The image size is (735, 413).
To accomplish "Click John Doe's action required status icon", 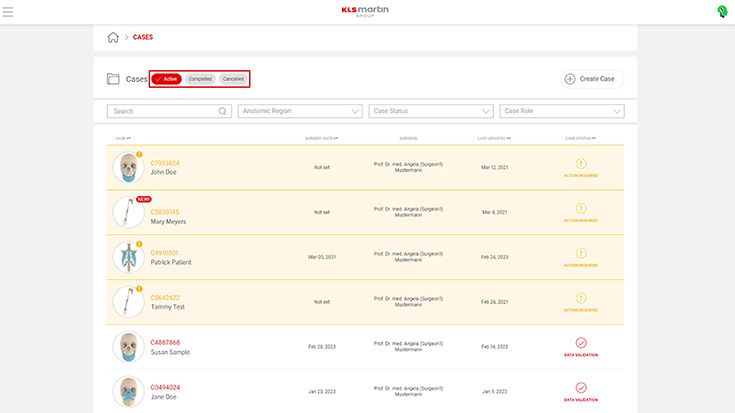I will click(581, 163).
